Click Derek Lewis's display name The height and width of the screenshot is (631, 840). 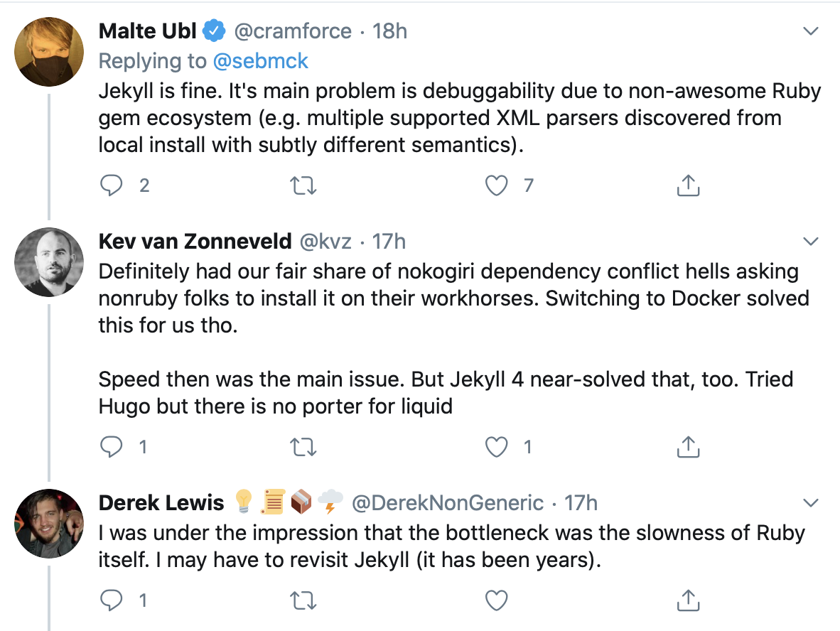161,502
